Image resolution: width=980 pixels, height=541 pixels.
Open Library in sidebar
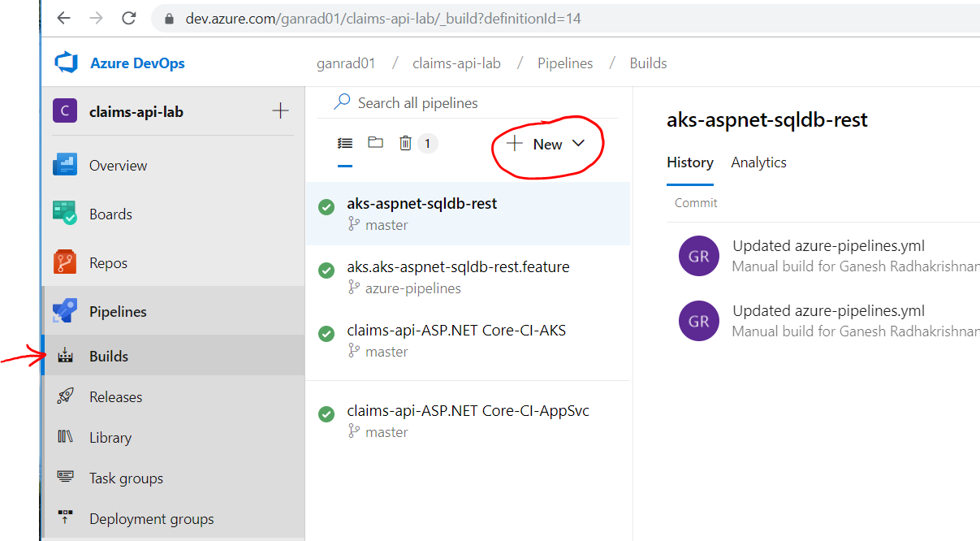pos(173,437)
